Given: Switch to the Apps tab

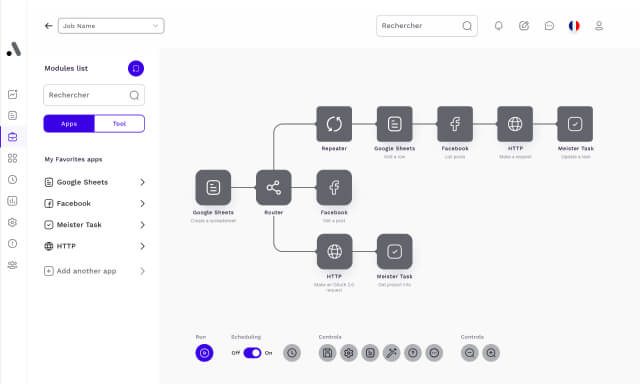Looking at the screenshot, I should click(69, 124).
